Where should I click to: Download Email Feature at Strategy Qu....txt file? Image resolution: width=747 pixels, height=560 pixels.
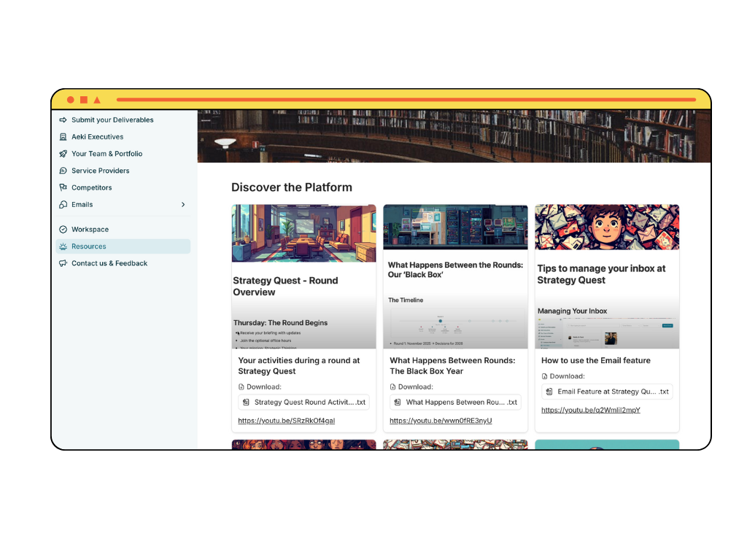tap(607, 392)
